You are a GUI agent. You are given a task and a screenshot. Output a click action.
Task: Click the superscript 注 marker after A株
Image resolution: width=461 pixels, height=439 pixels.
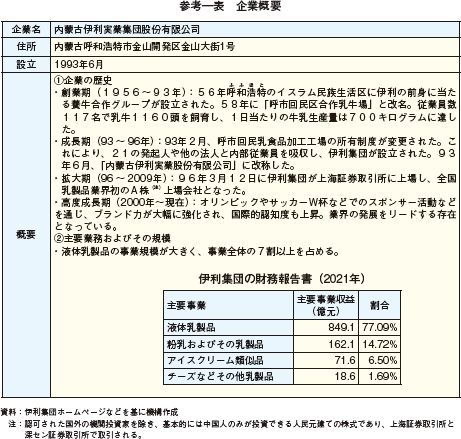coord(156,188)
